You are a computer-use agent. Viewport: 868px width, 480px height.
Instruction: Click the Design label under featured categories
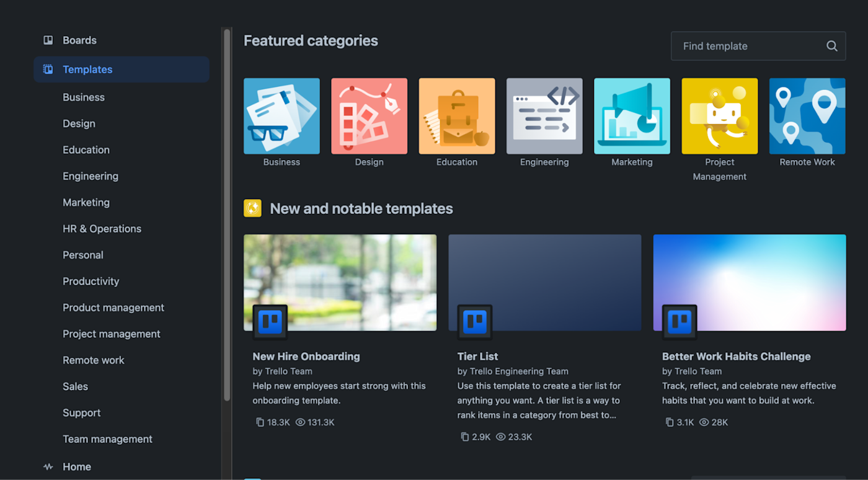tap(370, 162)
